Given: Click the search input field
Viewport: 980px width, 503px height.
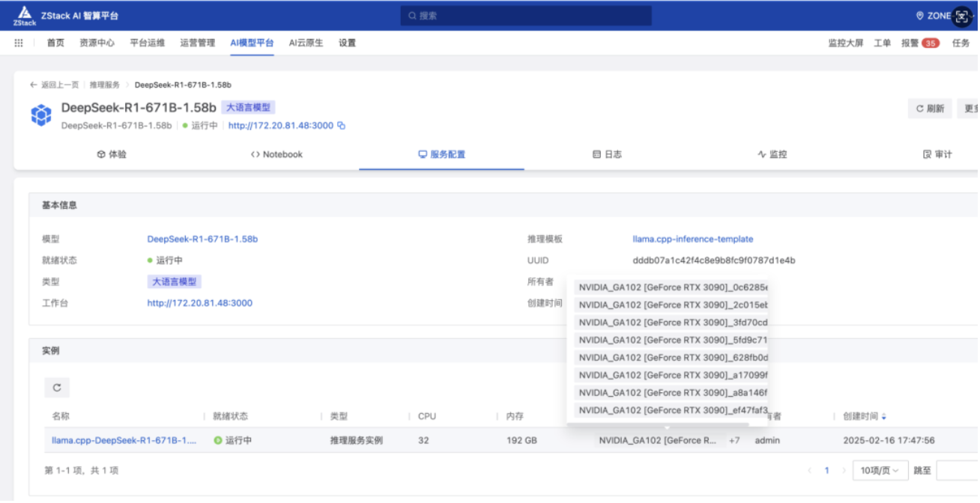Looking at the screenshot, I should point(526,16).
